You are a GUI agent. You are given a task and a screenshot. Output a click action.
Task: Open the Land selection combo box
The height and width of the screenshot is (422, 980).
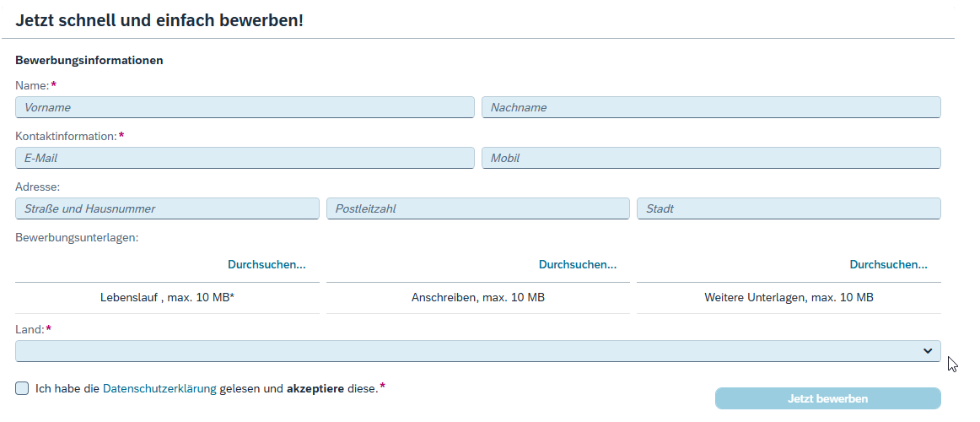point(464,351)
